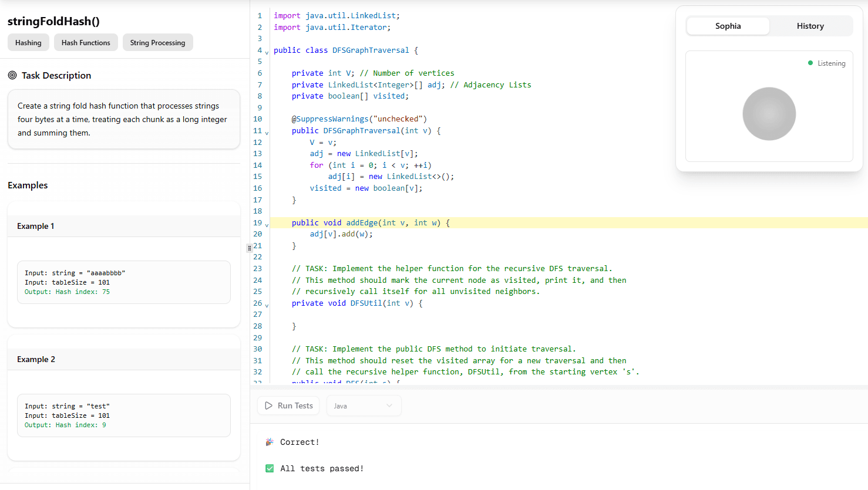The width and height of the screenshot is (868, 490).
Task: Click the green Listening status dot
Action: click(810, 63)
